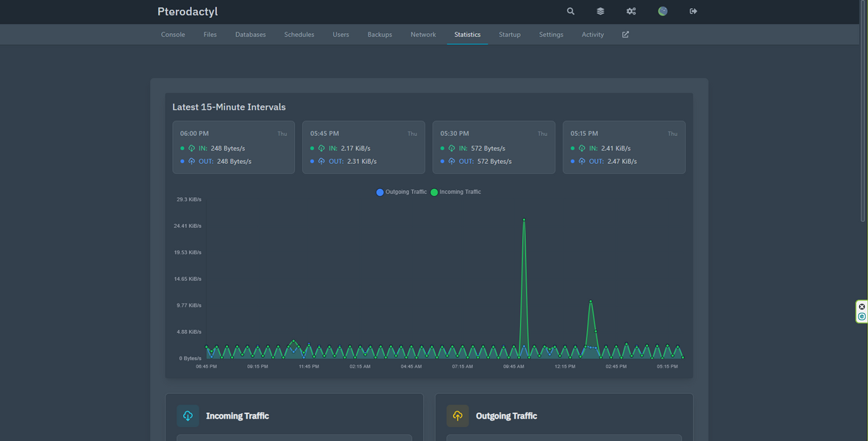Screen dimensions: 868x441
Task: Click the "14.65 KiB/s" axis label
Action: (188, 279)
